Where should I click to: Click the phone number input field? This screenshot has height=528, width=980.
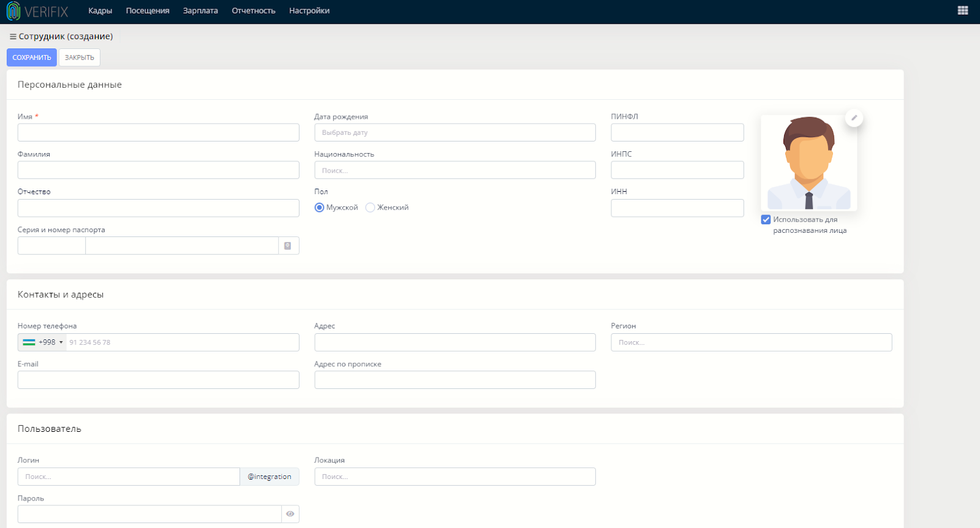tap(183, 342)
